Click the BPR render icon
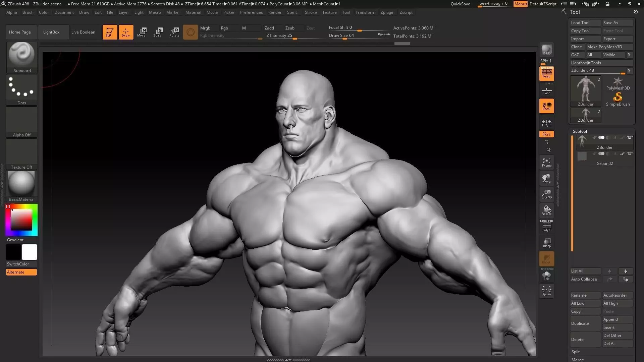 [546, 50]
